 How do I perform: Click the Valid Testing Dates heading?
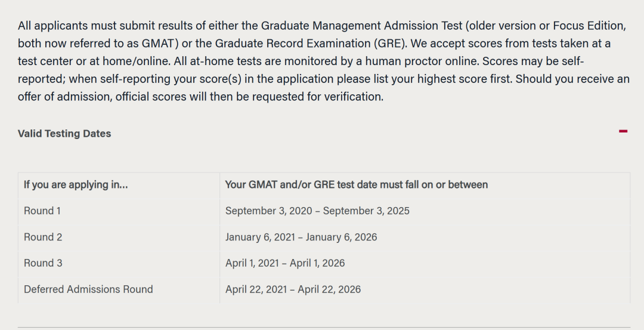click(x=64, y=134)
